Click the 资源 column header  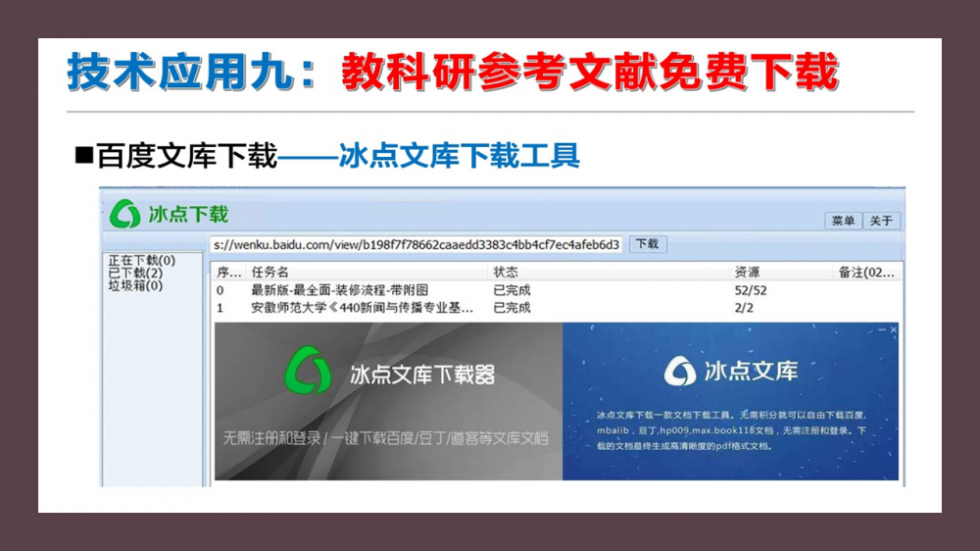(x=747, y=272)
